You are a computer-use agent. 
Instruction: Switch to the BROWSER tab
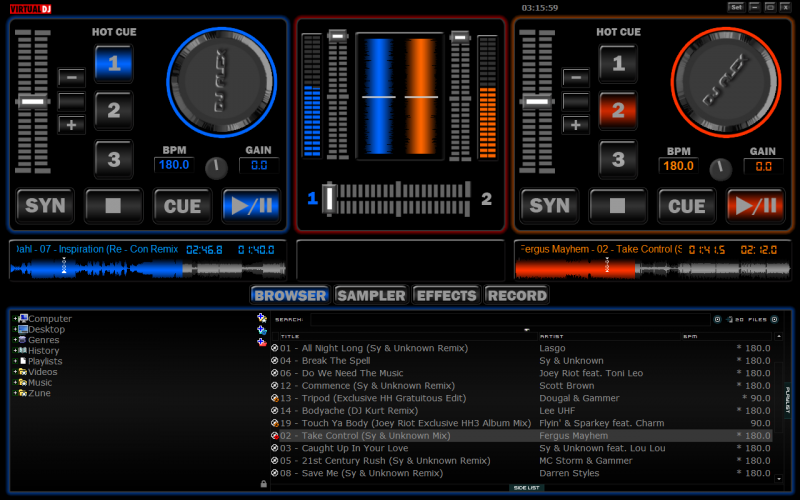(290, 295)
